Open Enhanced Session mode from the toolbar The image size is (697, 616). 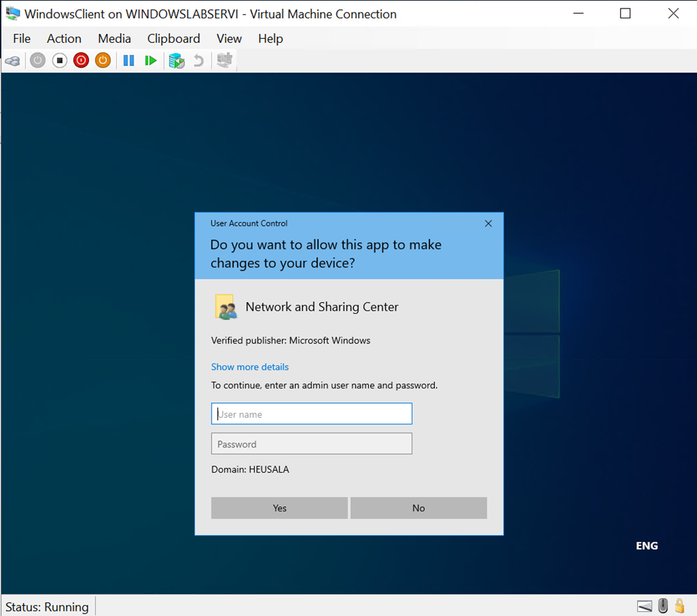click(x=224, y=60)
